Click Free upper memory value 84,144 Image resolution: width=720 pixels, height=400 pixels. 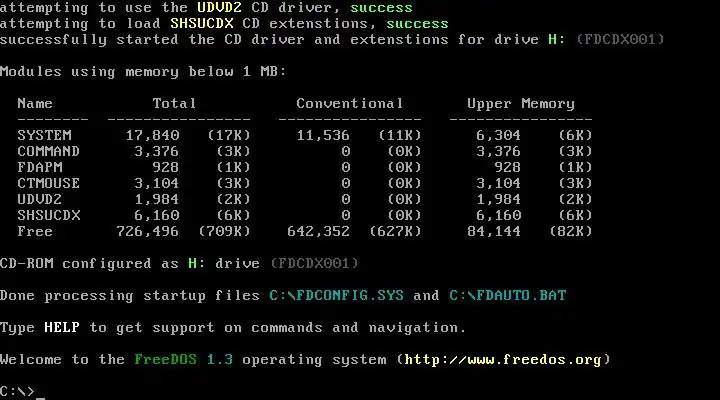[494, 232]
